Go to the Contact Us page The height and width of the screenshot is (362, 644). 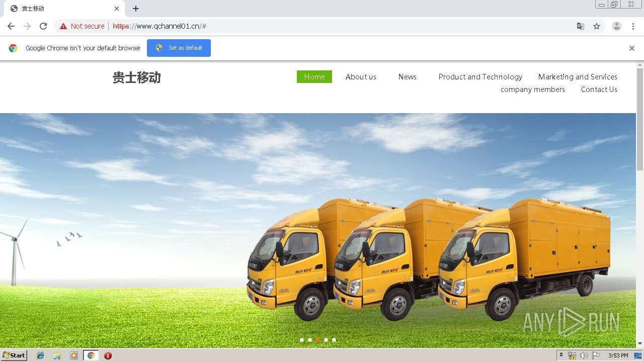tap(599, 89)
